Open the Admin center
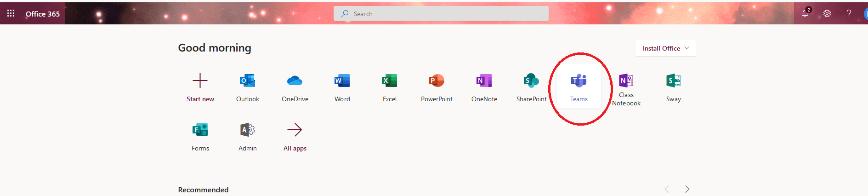 click(247, 137)
